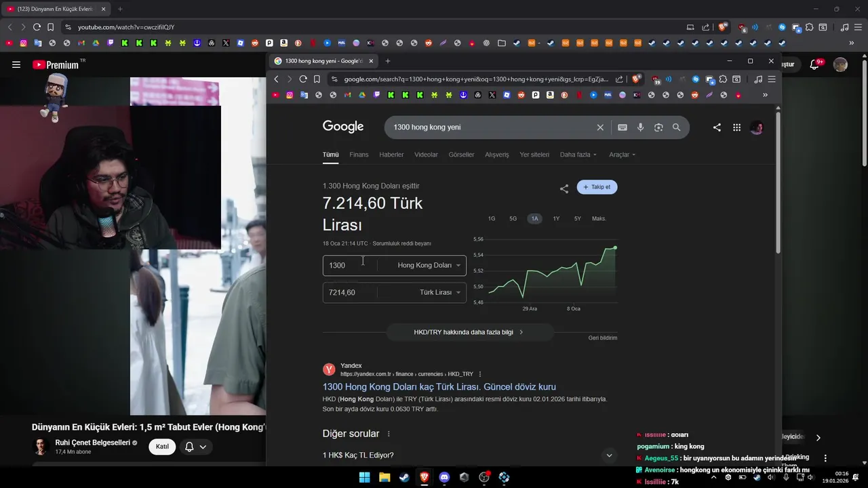The image size is (868, 488).
Task: Click the 1300 amount input field
Action: (x=351, y=265)
